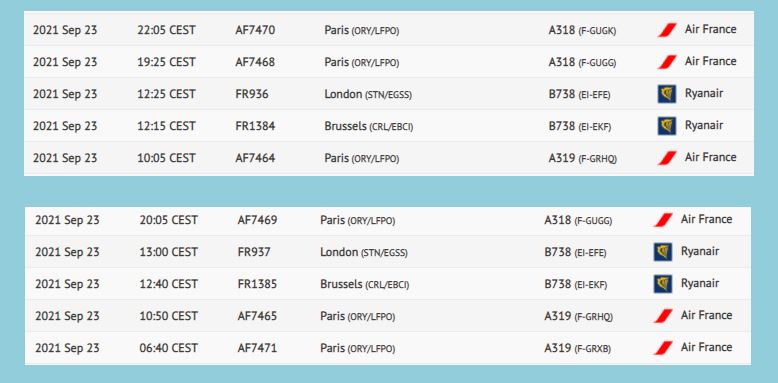Image resolution: width=778 pixels, height=383 pixels.
Task: Click Ryanair logo in FR1384 row
Action: pos(667,126)
